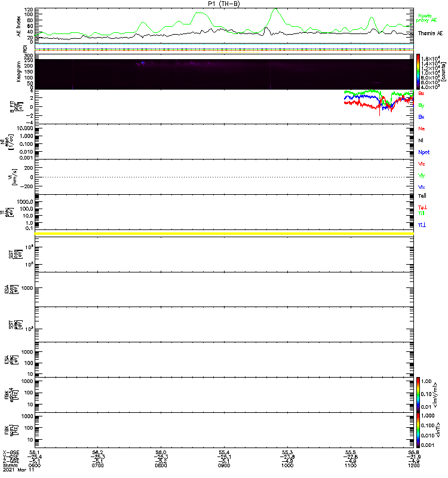Image resolution: width=448 pixels, height=478 pixels.
Task: Click the 'B_FIT GSE [nT]' axis label
Action: (17, 106)
